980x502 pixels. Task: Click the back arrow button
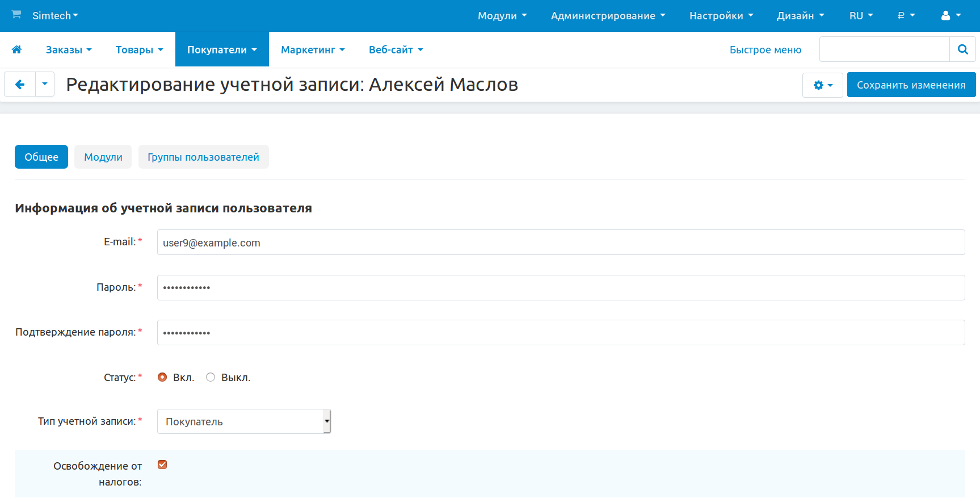20,85
